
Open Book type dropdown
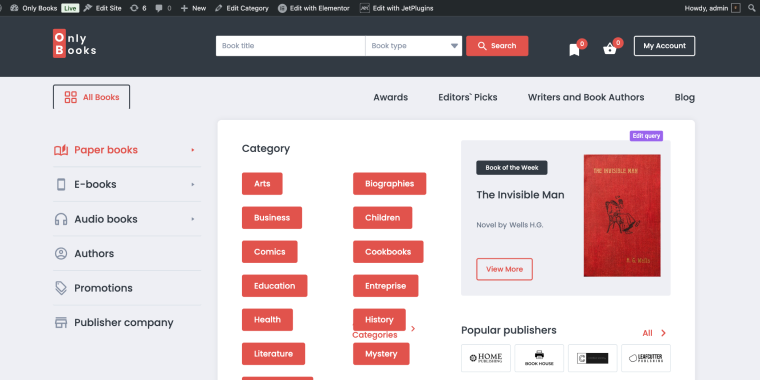click(413, 46)
